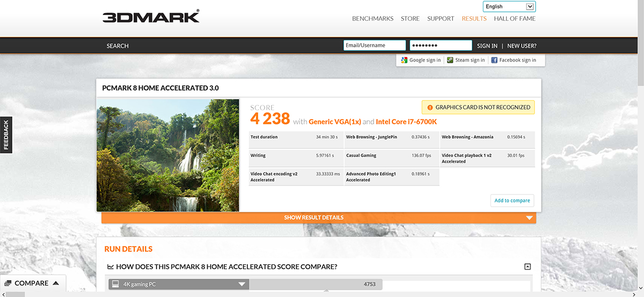644x297 pixels.
Task: Open the Feedback side tab
Action: click(x=6, y=134)
